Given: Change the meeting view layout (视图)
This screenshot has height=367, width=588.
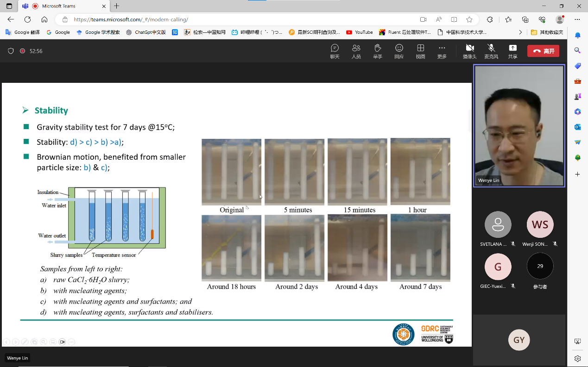Looking at the screenshot, I should point(420,51).
